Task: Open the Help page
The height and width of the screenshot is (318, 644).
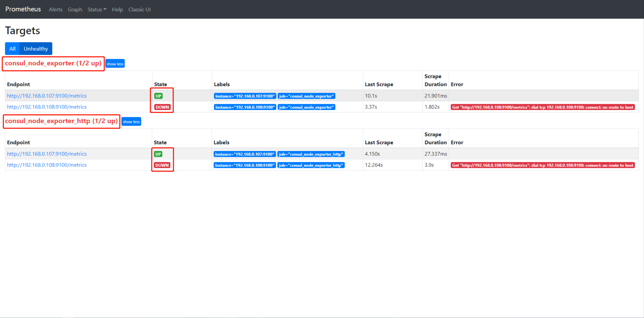Action: tap(117, 9)
